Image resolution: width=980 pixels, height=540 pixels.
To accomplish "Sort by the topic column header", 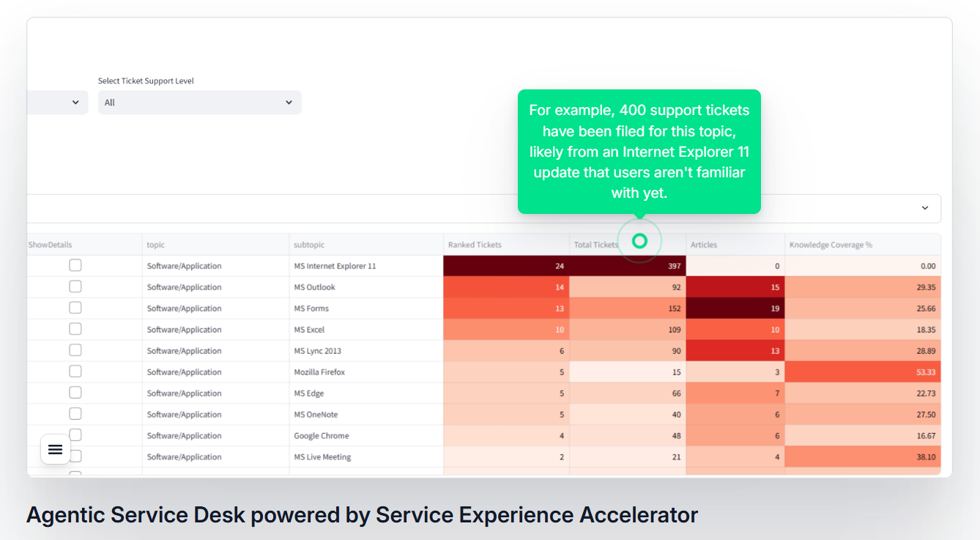I will [x=216, y=245].
